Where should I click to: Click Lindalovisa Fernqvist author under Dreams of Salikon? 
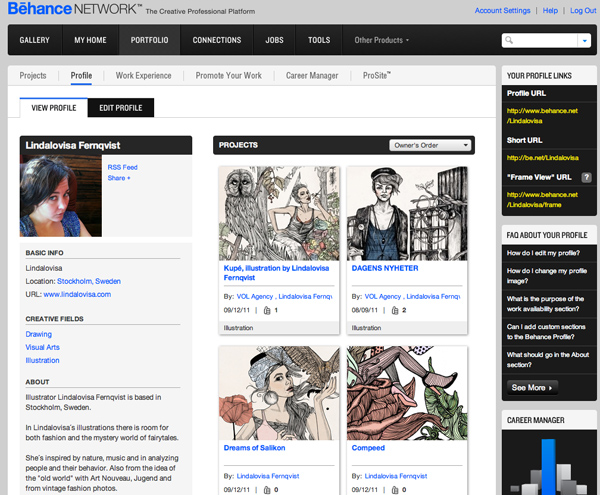(x=268, y=476)
